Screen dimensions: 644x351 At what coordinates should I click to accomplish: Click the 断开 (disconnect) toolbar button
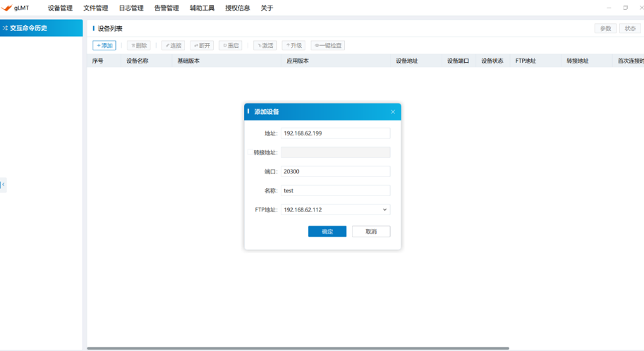(202, 46)
